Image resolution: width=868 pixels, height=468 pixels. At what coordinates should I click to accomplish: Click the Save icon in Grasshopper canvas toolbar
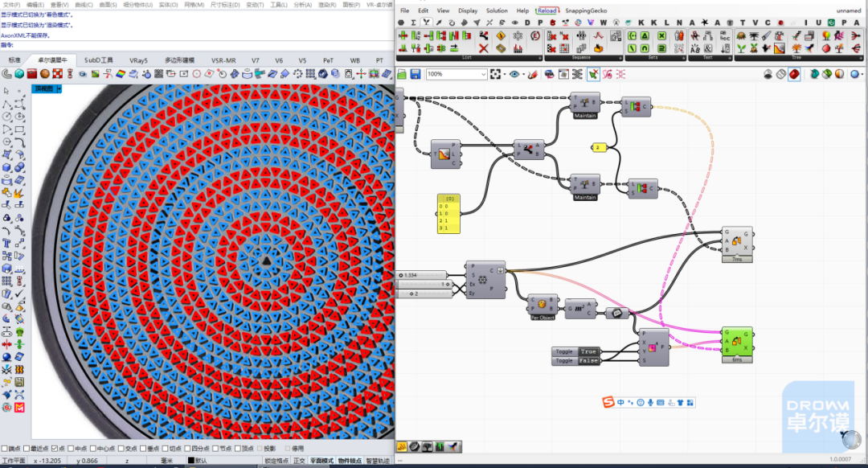click(416, 74)
